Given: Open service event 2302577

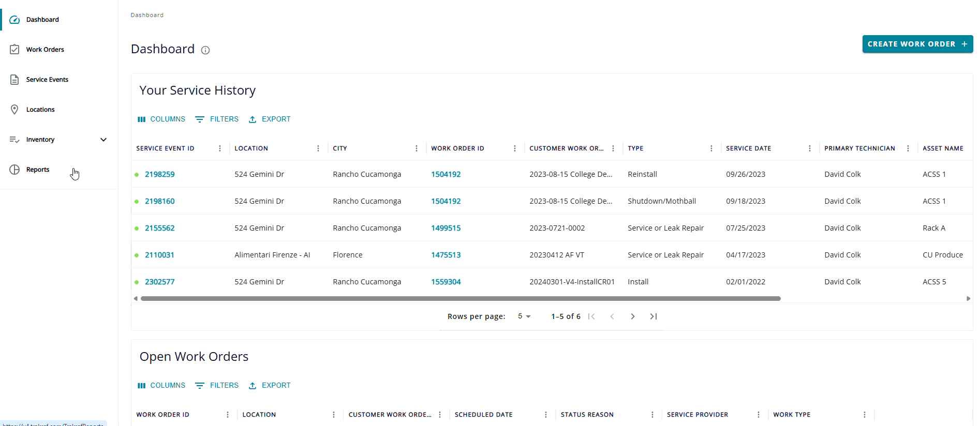Looking at the screenshot, I should click(160, 282).
